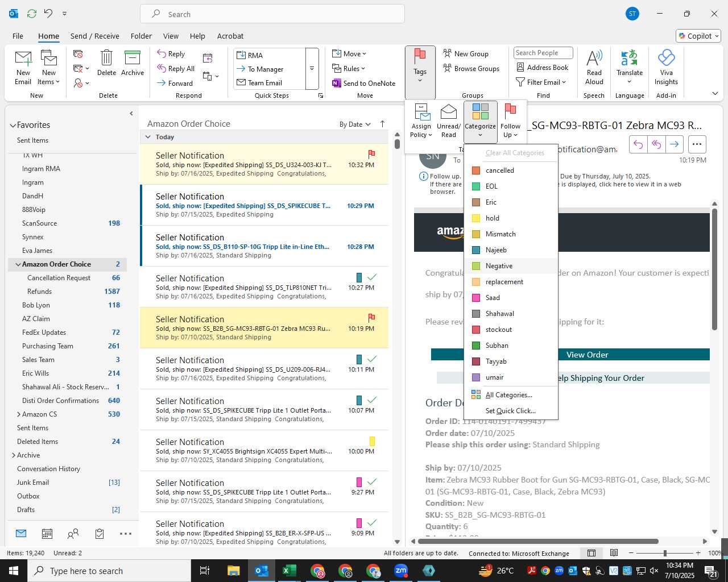This screenshot has height=582, width=728.
Task: Apply the To Manager quick step
Action: [x=268, y=69]
